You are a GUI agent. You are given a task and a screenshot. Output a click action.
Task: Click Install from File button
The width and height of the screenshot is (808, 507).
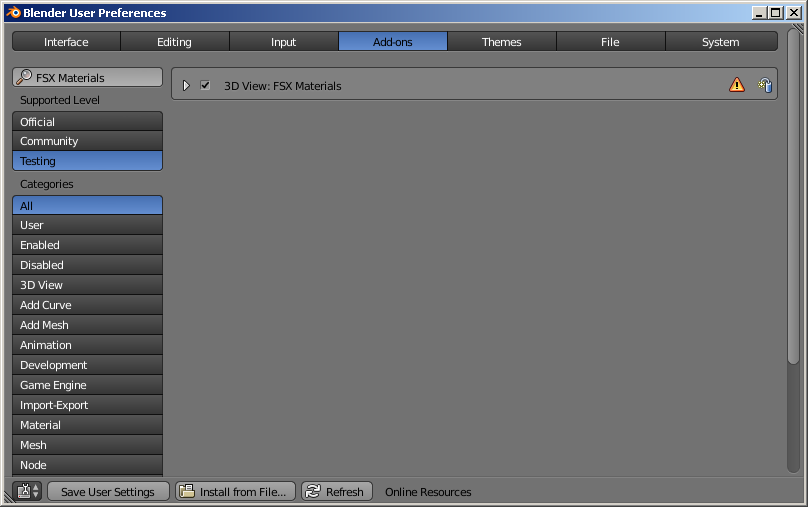click(235, 492)
